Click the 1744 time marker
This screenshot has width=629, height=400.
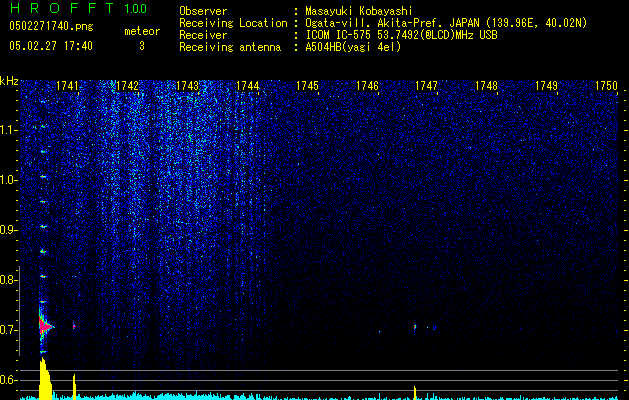point(248,85)
